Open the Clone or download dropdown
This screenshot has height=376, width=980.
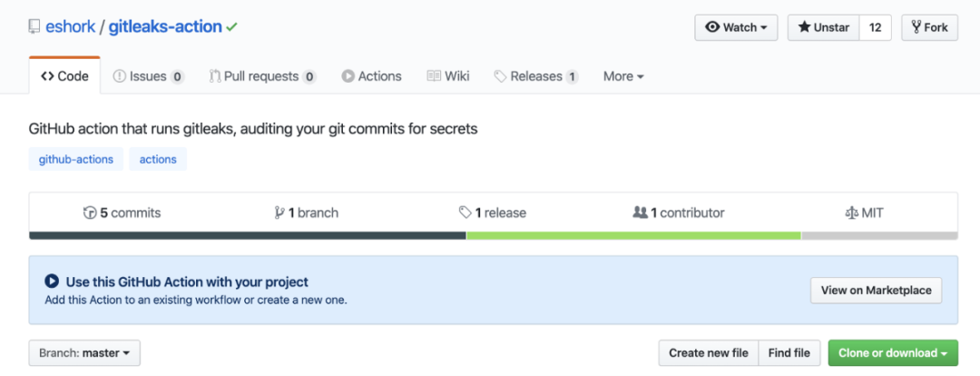tap(892, 352)
